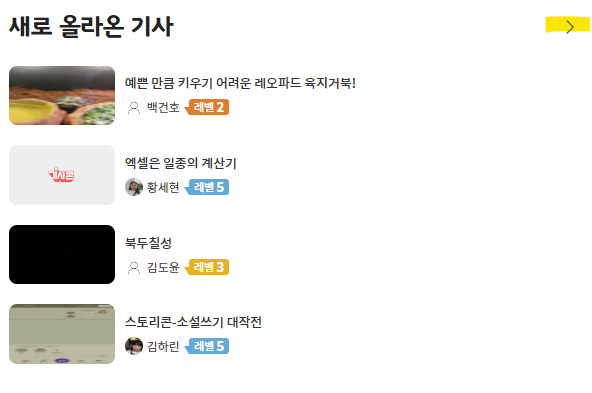The width and height of the screenshot is (592, 393).
Task: Open the 기사콘 placeholder thumbnail
Action: 62,175
